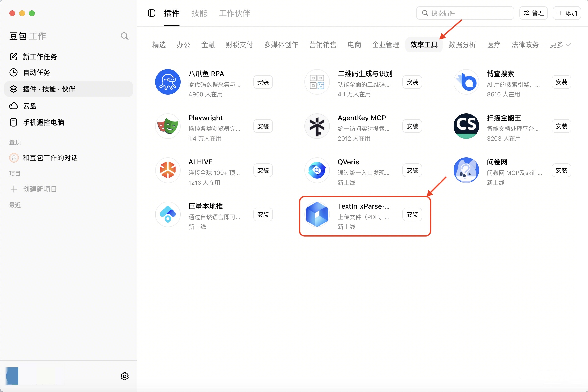Install the AgentKey MCP plugin
This screenshot has height=392, width=588.
tap(412, 126)
